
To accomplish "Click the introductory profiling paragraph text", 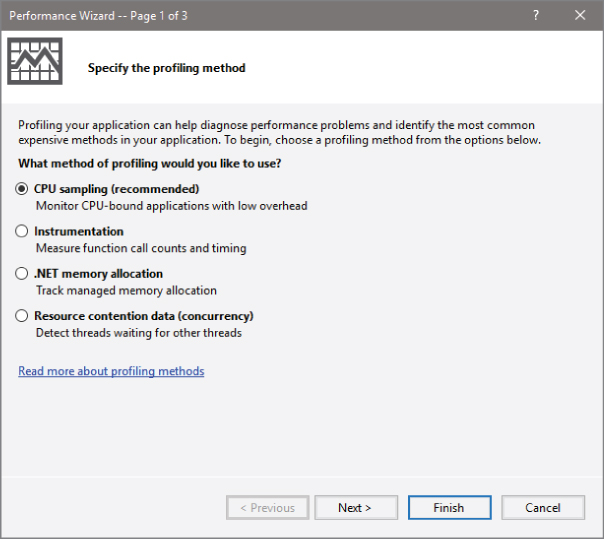I will tap(280, 132).
